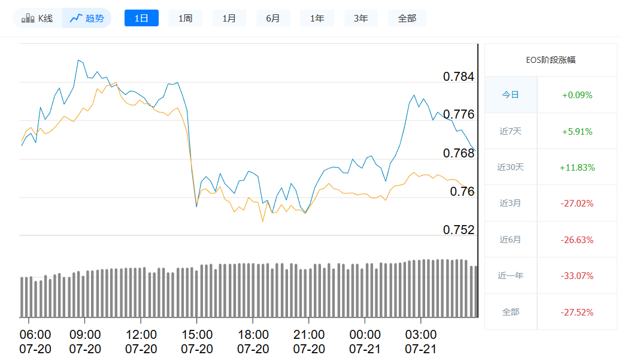Click the 今日 row in the stats panel
Screen dimensions: 621x364
(x=511, y=95)
